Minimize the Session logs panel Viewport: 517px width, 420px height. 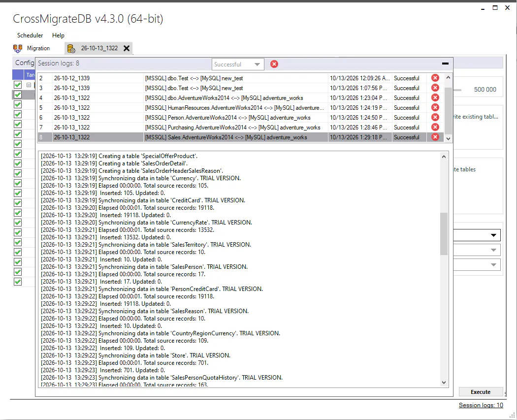tap(445, 64)
